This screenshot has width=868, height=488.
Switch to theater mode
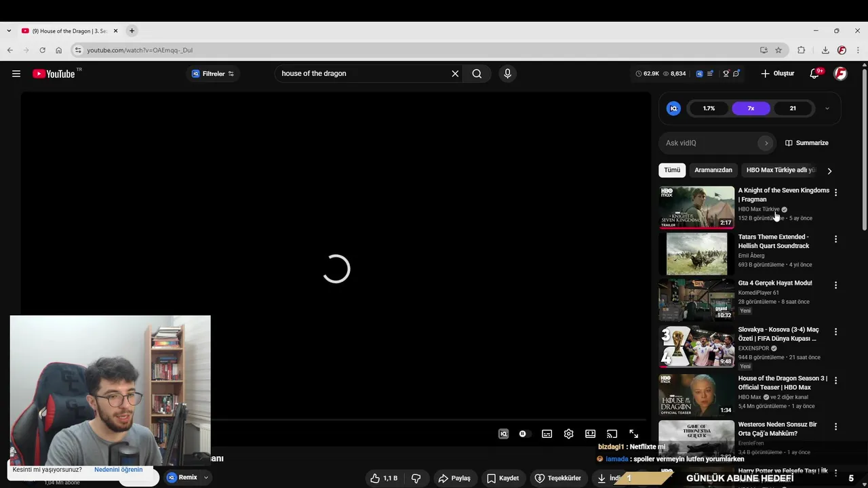[x=590, y=434]
